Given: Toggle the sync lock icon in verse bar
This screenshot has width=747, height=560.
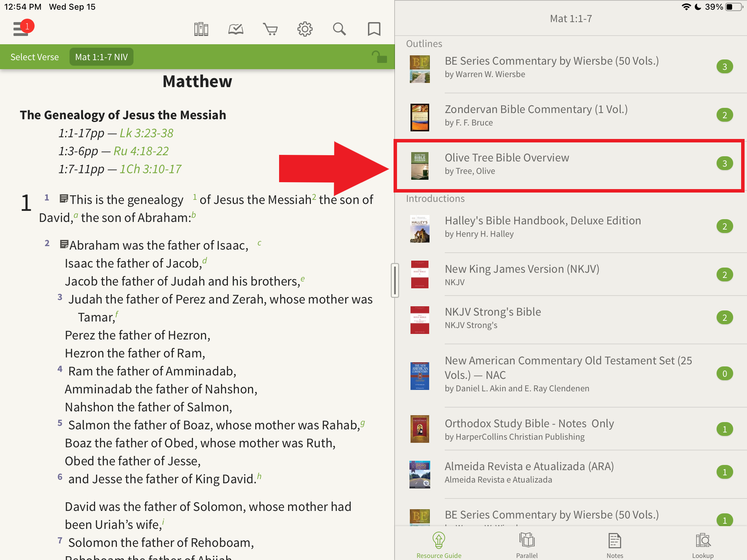Looking at the screenshot, I should pyautogui.click(x=379, y=57).
